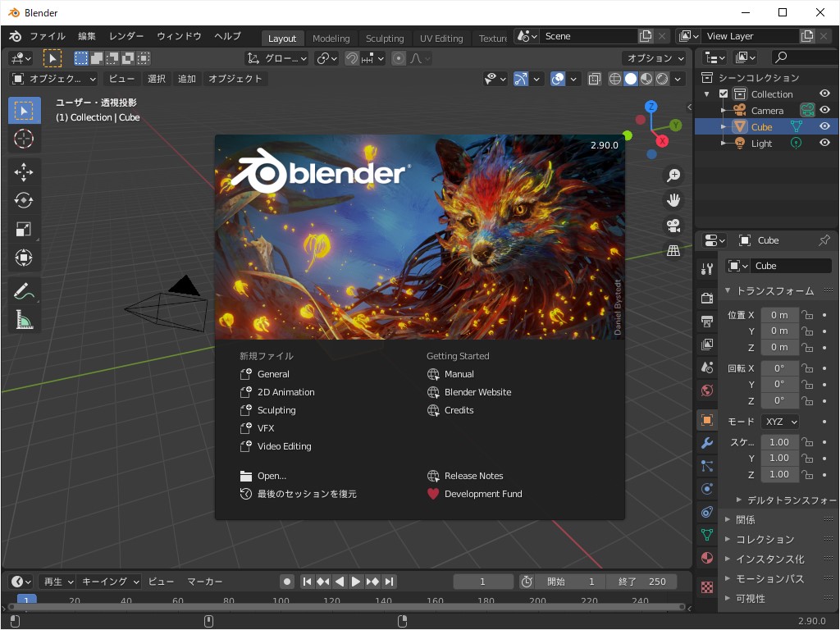Open the rotation Mode dropdown showing XYZ
Screen dimensions: 840x630
[x=779, y=421]
